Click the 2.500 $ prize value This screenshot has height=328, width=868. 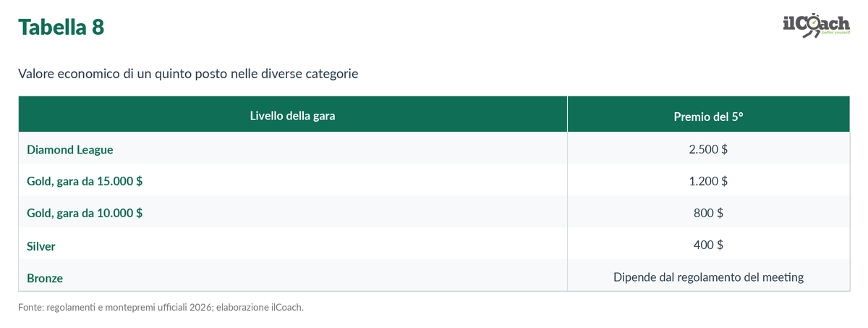coord(708,149)
